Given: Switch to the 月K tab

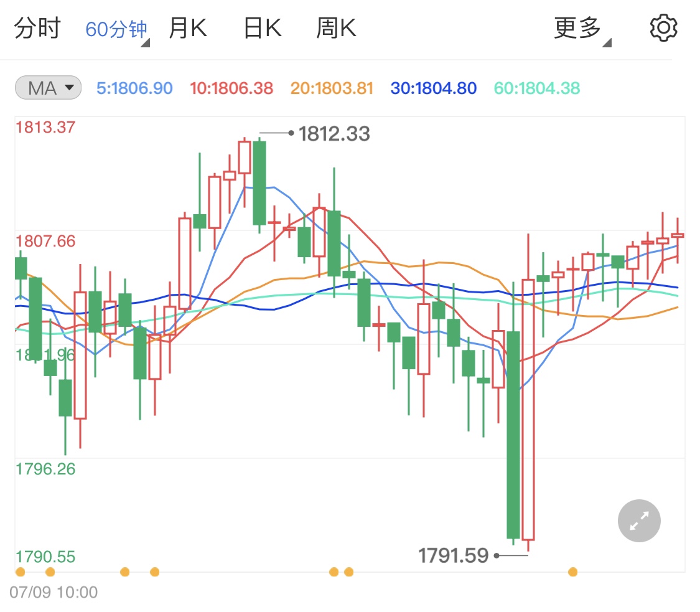Looking at the screenshot, I should [x=188, y=28].
